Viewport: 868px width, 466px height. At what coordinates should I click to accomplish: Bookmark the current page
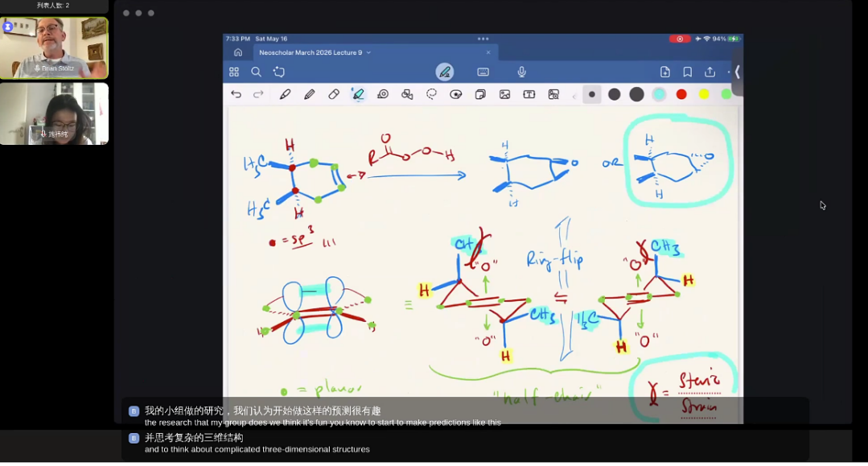click(688, 72)
